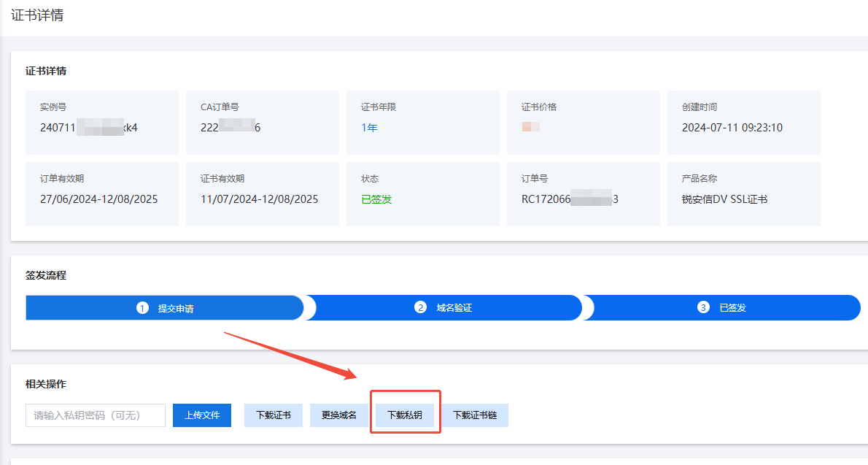Click the product name 锐安信DV SSL证书
The image size is (868, 465).
(x=724, y=199)
